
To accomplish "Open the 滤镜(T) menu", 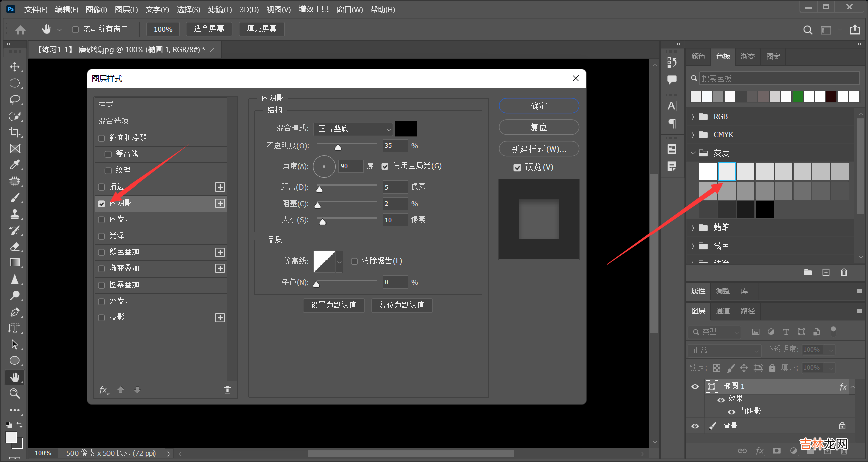I will pos(220,10).
